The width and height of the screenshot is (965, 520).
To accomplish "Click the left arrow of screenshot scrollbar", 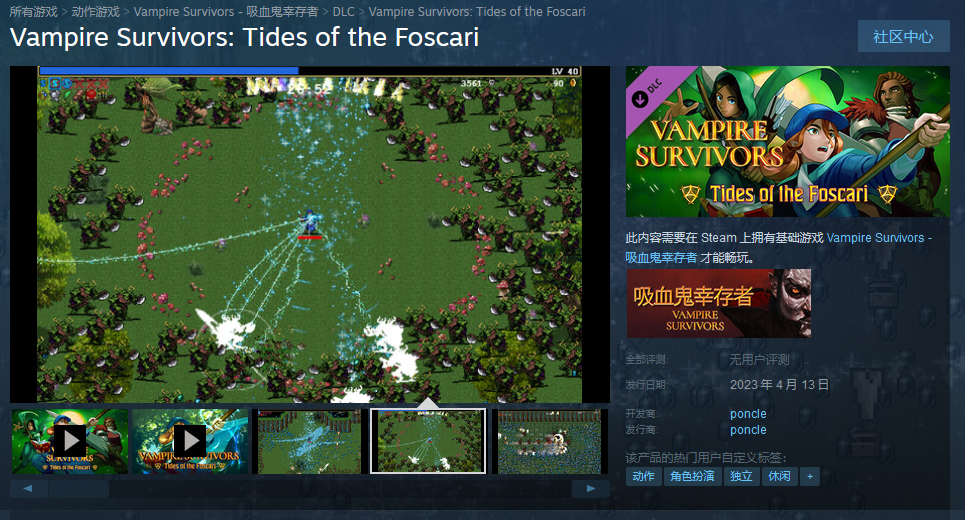I will click(x=28, y=489).
